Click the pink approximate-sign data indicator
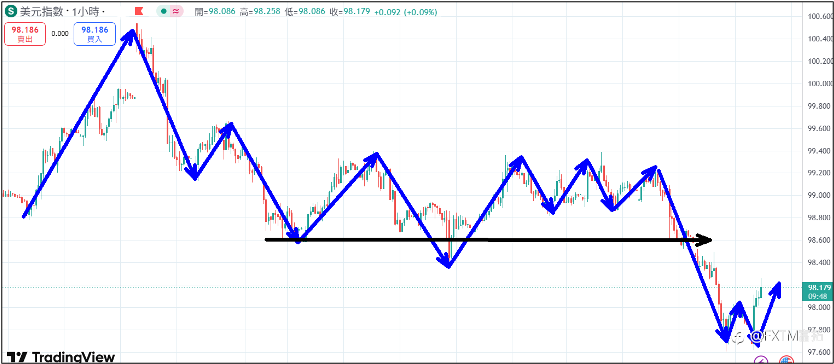 pos(176,11)
